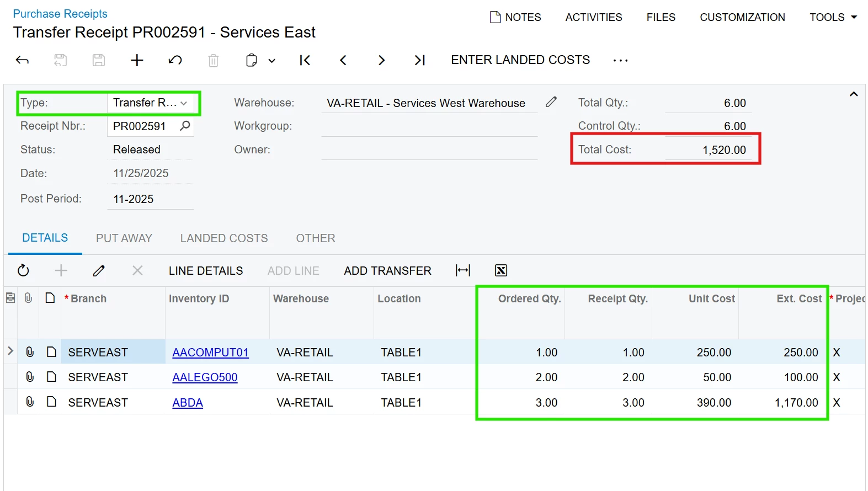Image resolution: width=868 pixels, height=491 pixels.
Task: Click the Owner field
Action: 429,150
